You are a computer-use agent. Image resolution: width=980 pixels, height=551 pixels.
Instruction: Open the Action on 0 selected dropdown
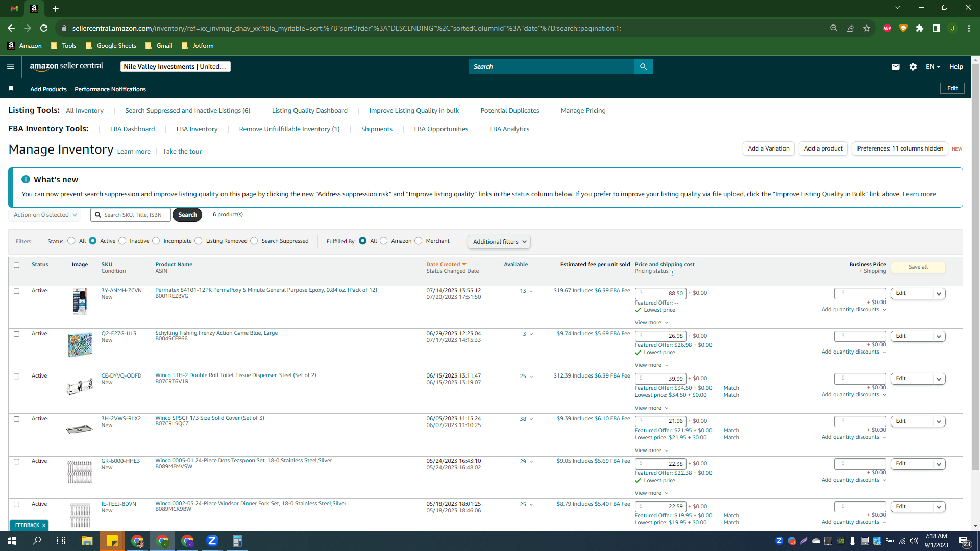(x=45, y=215)
